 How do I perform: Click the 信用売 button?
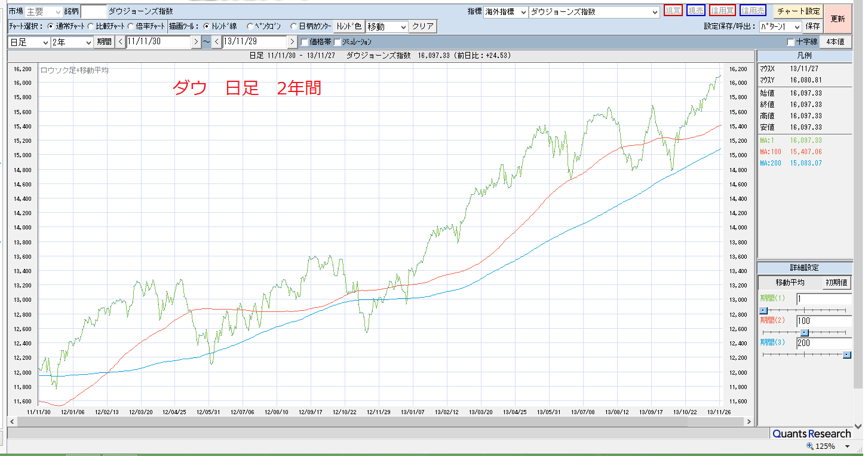point(753,11)
